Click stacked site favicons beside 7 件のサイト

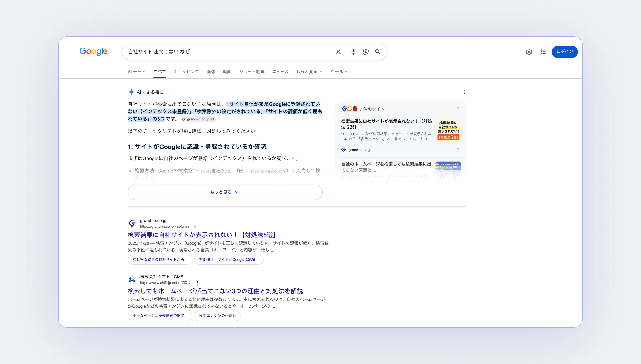349,109
